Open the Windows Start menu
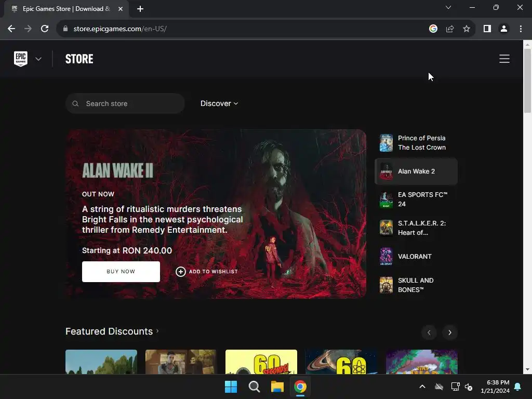532x399 pixels. coord(231,387)
